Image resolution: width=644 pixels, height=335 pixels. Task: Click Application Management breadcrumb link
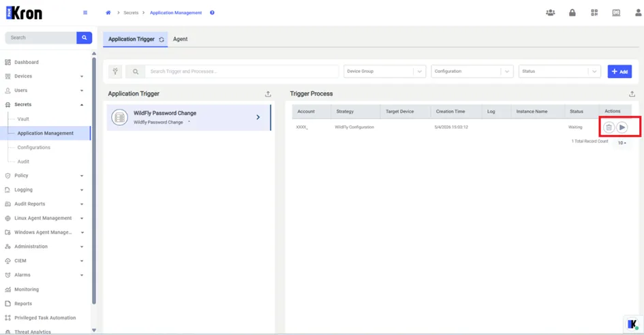click(176, 13)
